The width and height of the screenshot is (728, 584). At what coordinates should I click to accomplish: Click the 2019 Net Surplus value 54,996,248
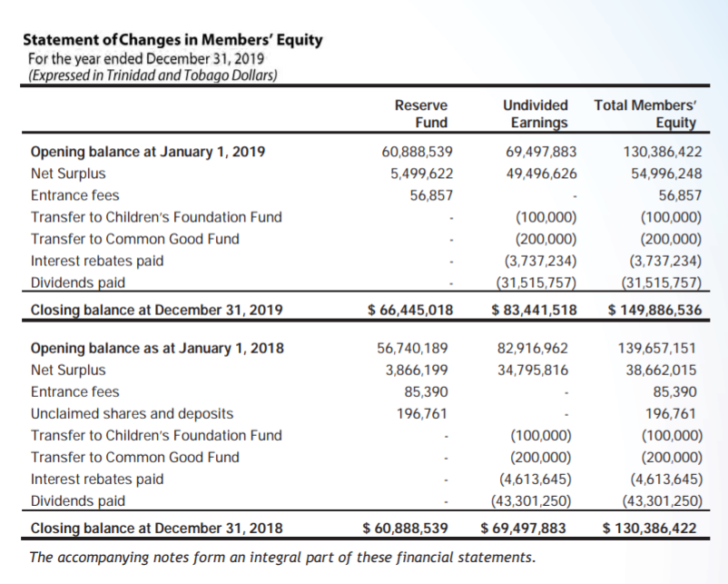(666, 173)
